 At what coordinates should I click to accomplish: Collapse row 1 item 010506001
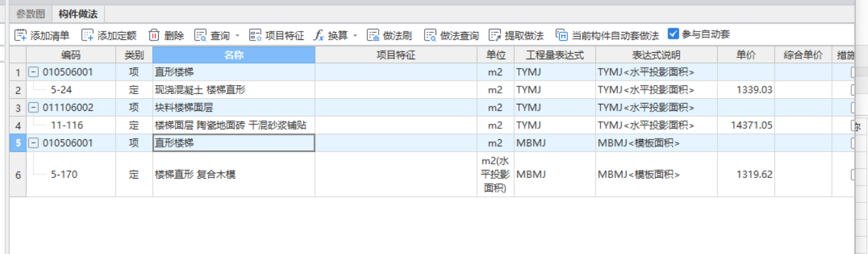tap(34, 72)
